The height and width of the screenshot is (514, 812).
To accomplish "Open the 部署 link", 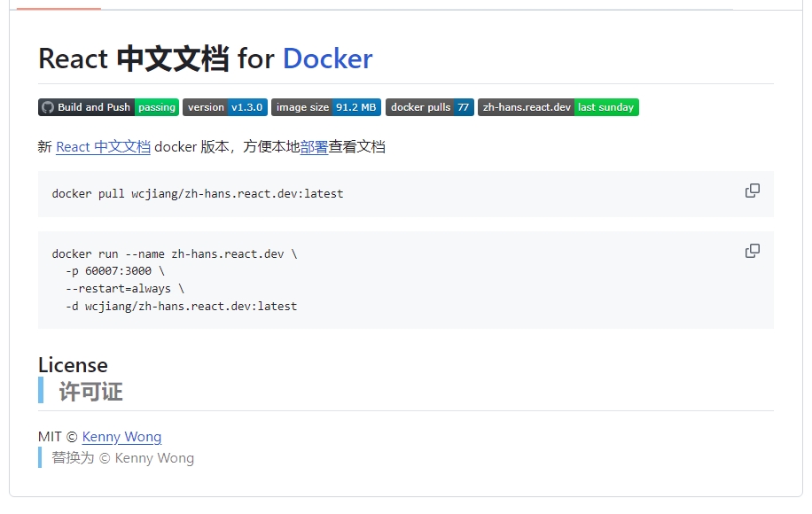I will [314, 147].
